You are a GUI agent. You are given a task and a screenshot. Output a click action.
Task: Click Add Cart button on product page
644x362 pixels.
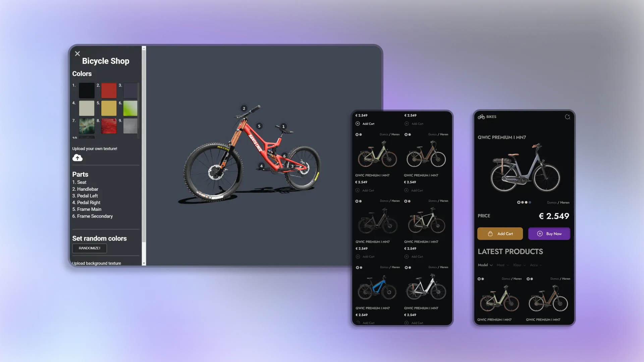(x=500, y=233)
